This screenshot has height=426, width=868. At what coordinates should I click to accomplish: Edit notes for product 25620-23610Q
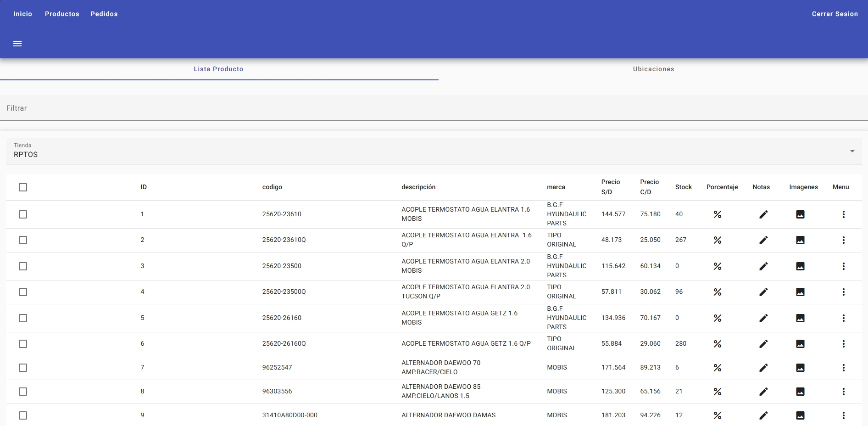click(763, 240)
